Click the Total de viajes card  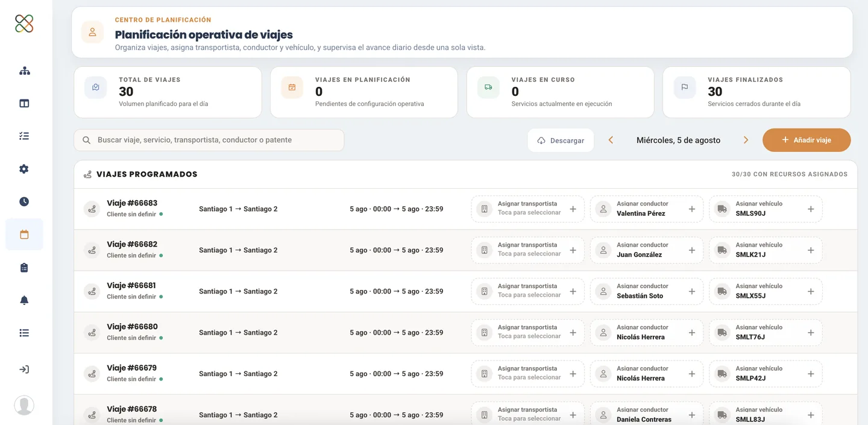coord(168,92)
